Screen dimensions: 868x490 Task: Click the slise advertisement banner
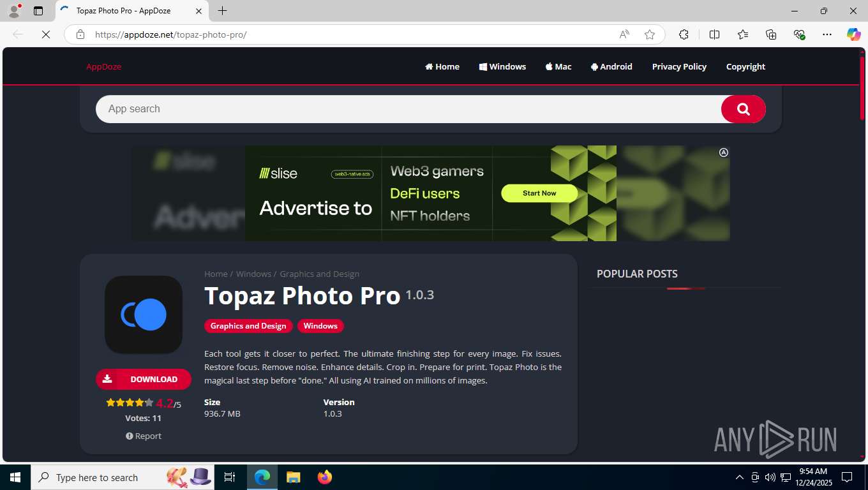coord(431,193)
